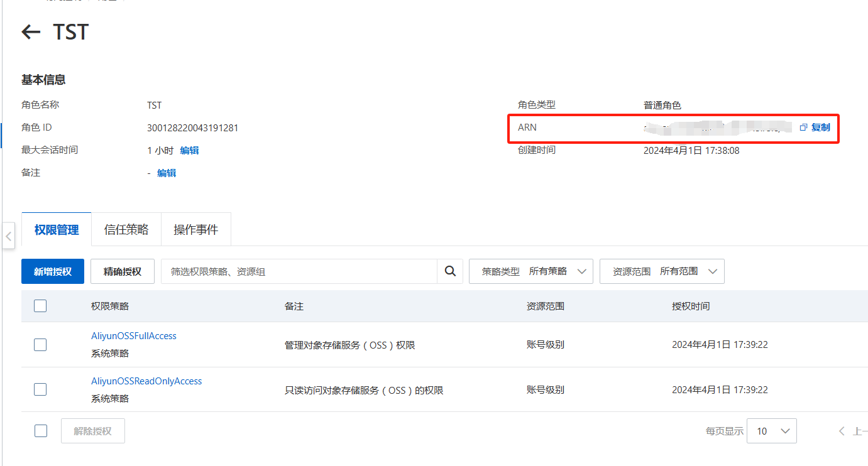Click grant time of AliyunOSSFullAccess row
The width and height of the screenshot is (868, 466).
pyautogui.click(x=720, y=344)
